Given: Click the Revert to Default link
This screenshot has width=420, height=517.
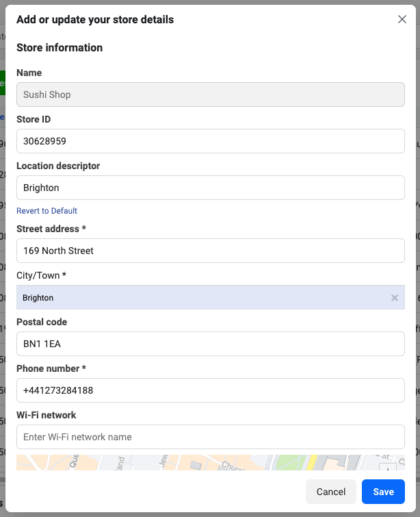Looking at the screenshot, I should click(47, 211).
